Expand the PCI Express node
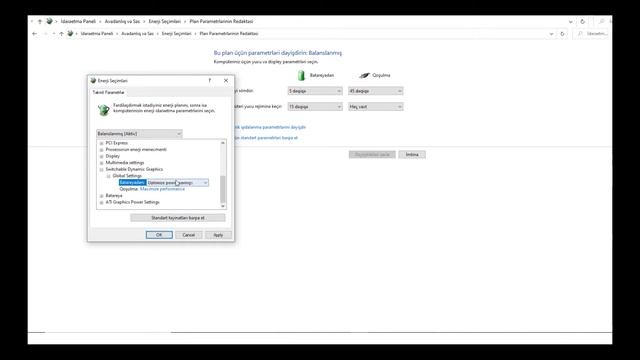The image size is (640, 360). click(102, 143)
